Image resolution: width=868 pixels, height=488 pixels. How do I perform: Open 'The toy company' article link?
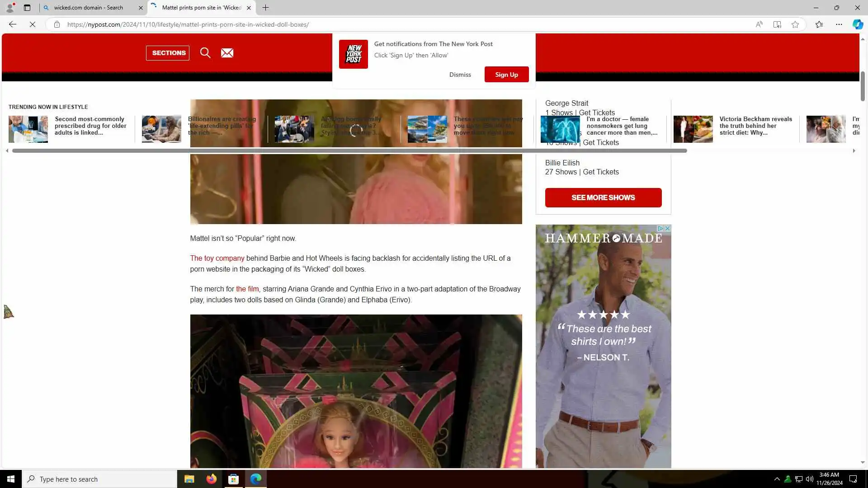(217, 258)
